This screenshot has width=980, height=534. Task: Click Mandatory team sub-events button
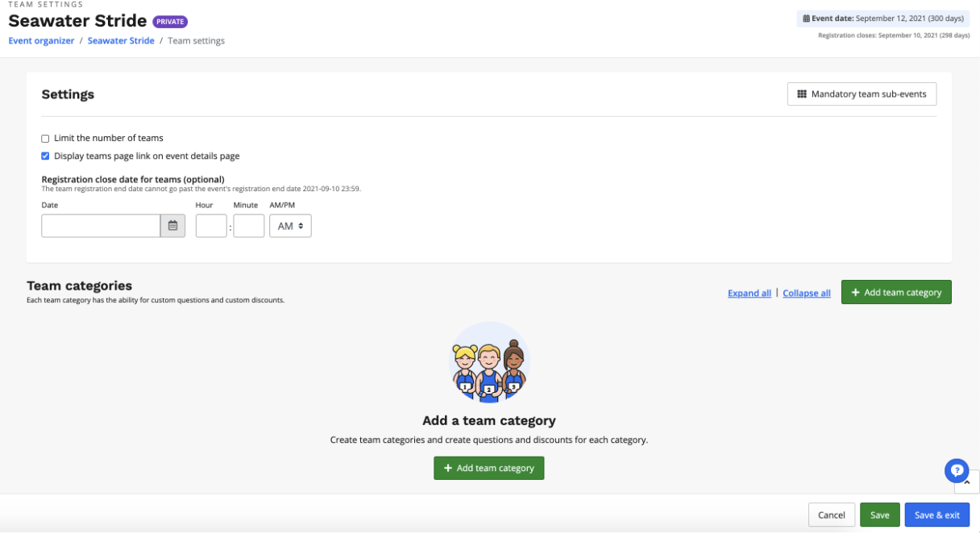click(x=862, y=94)
